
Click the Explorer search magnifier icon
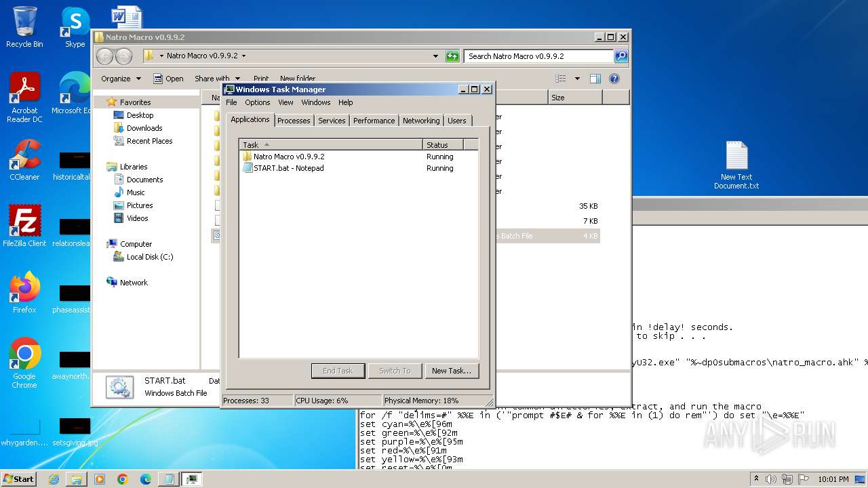click(620, 56)
